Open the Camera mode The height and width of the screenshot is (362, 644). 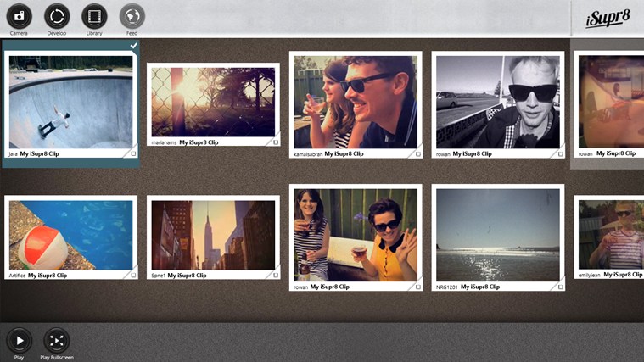(19, 16)
